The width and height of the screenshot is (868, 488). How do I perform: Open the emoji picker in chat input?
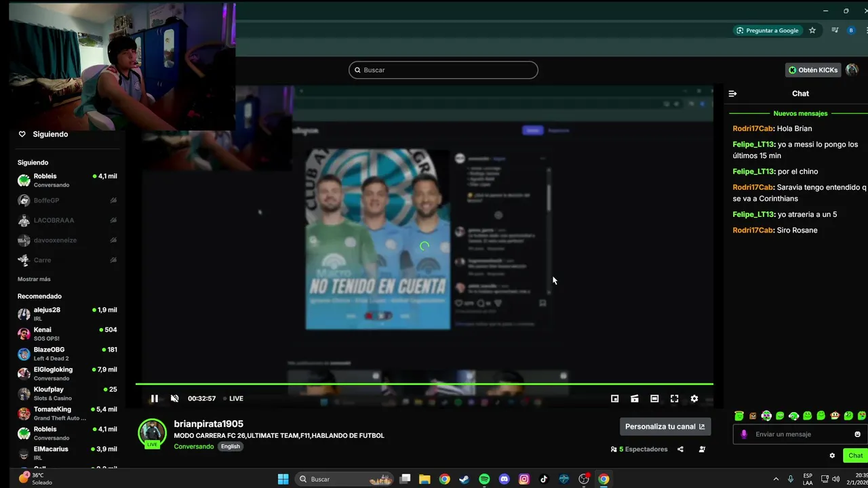pos(857,434)
